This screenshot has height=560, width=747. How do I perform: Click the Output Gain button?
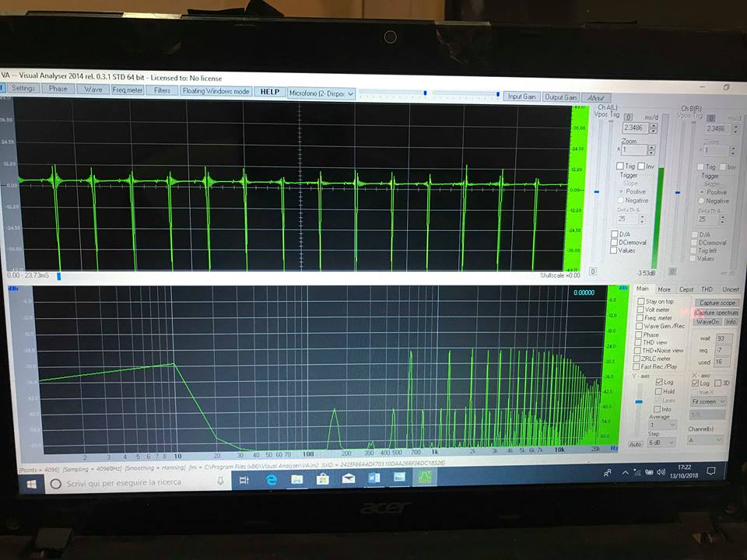[561, 97]
